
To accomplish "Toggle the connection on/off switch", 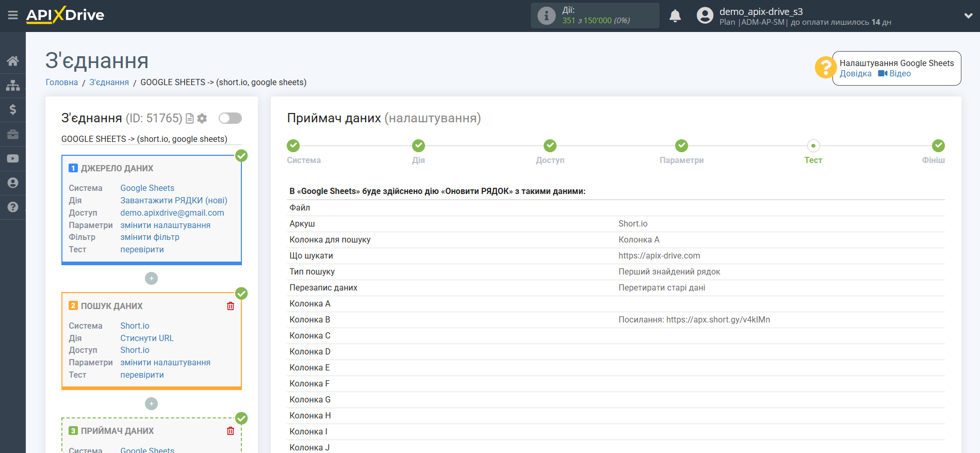I will [x=230, y=118].
